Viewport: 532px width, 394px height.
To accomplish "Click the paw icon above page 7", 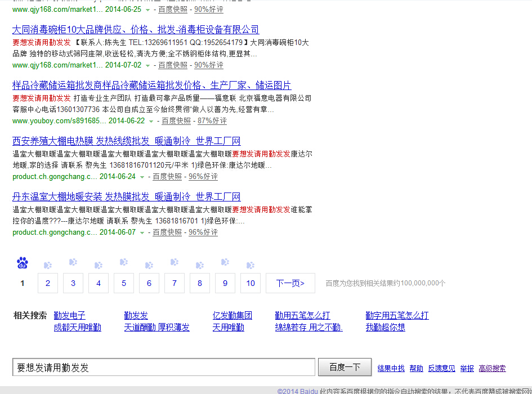I will tap(175, 262).
